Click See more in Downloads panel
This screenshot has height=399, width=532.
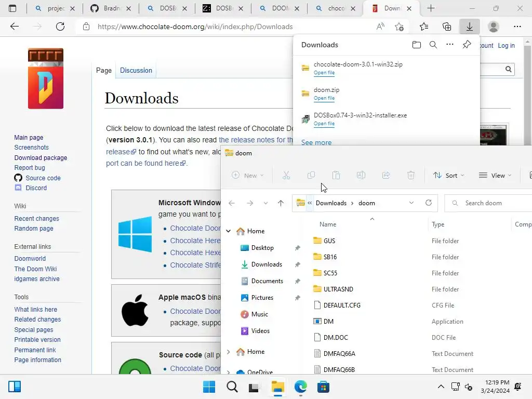click(316, 142)
